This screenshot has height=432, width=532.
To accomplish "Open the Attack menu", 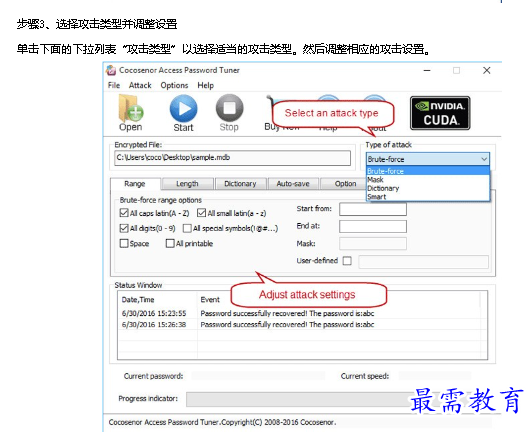I will [140, 85].
